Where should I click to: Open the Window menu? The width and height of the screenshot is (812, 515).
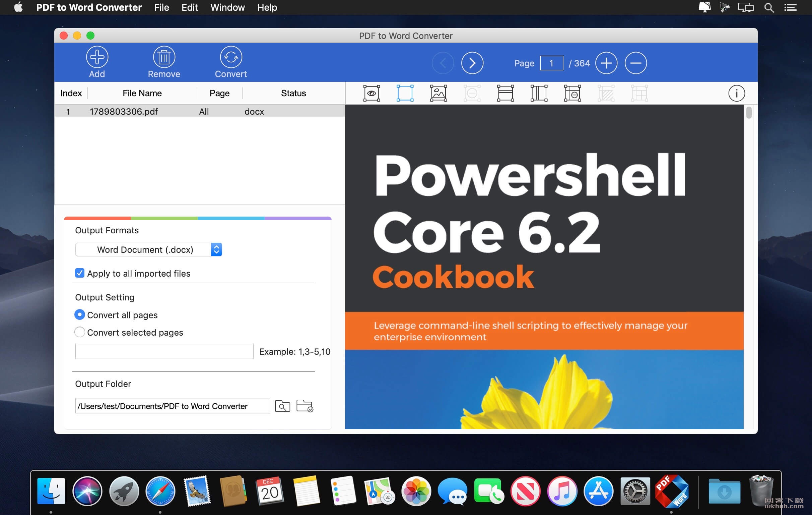coord(227,7)
